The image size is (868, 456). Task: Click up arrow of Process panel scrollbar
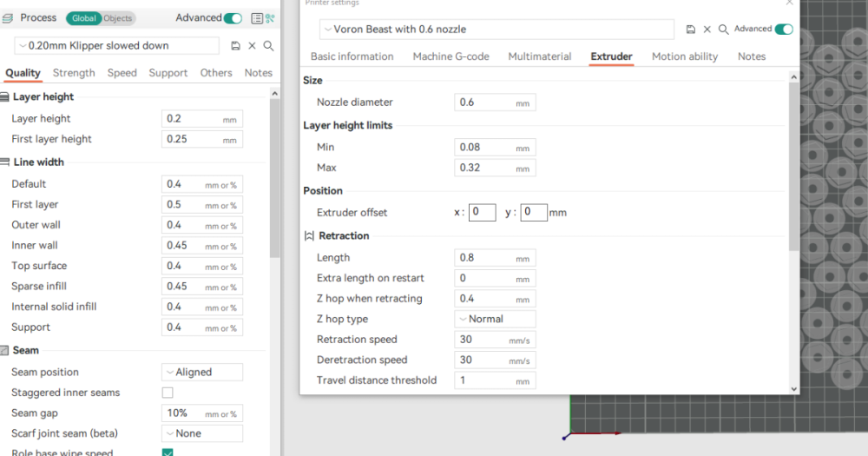274,94
